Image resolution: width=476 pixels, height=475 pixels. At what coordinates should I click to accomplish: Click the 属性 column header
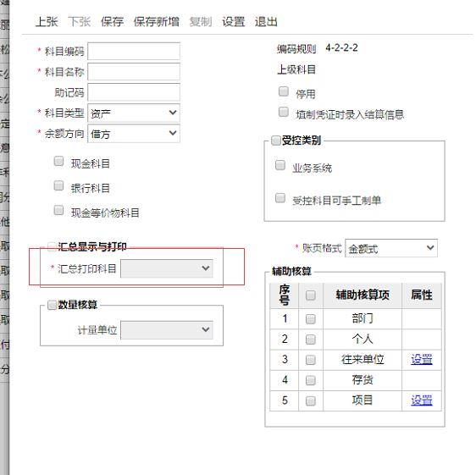tap(421, 295)
